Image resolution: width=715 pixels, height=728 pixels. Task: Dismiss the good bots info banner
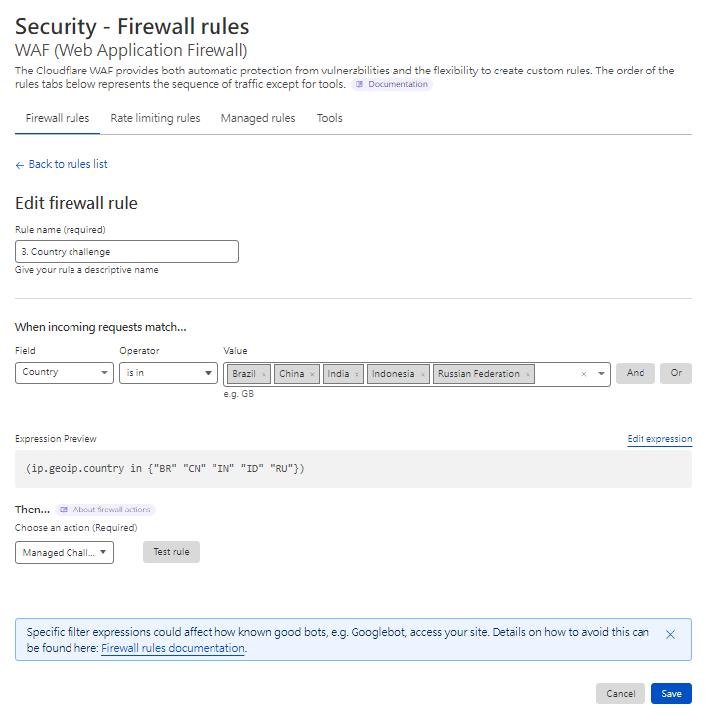click(670, 634)
